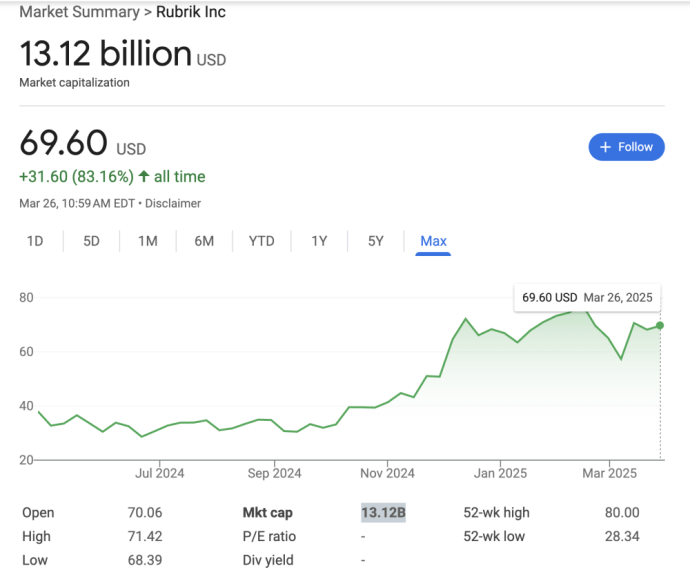Click the Open label in stats
690x588 pixels.
tap(38, 513)
